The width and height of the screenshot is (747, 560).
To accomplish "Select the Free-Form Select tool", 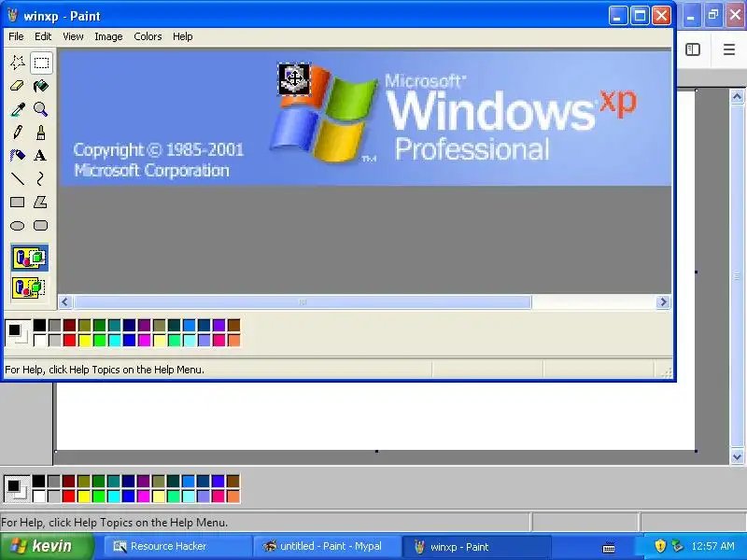I will (18, 63).
